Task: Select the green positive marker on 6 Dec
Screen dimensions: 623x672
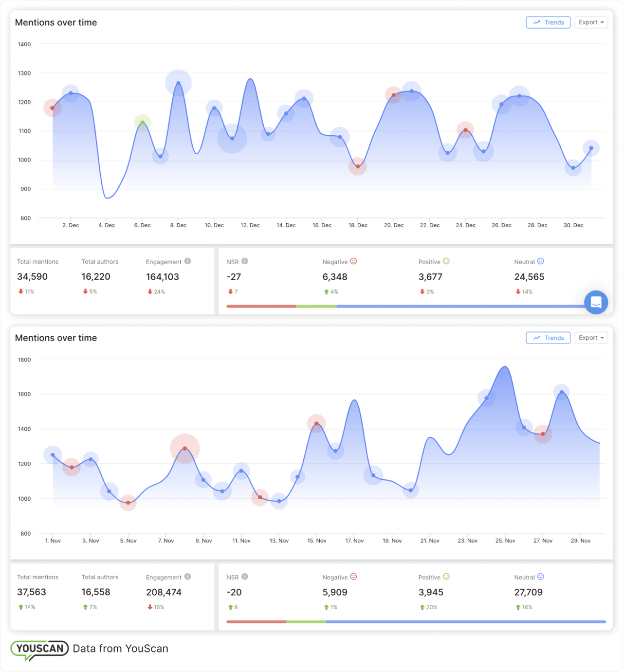Action: pyautogui.click(x=143, y=123)
